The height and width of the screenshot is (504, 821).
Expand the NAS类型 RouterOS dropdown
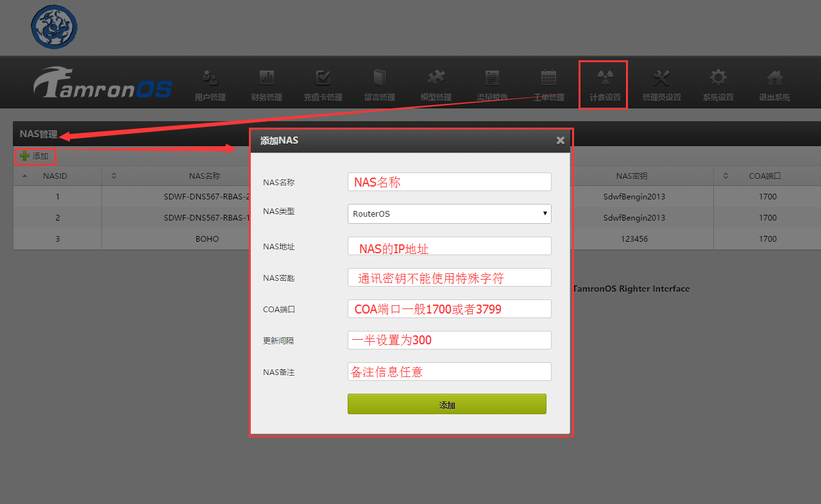[449, 214]
